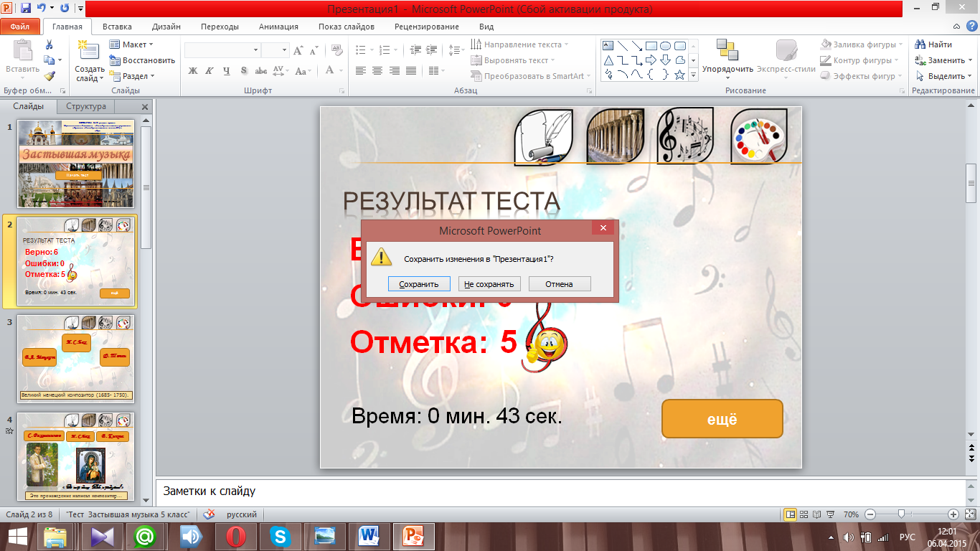980x551 pixels.
Task: Choose Не сохранять in the dialog
Action: tap(489, 284)
